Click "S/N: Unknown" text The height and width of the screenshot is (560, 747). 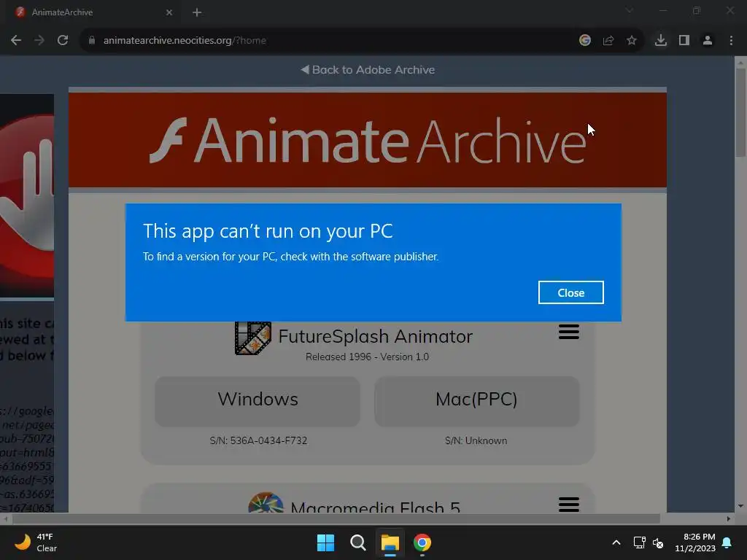476,440
